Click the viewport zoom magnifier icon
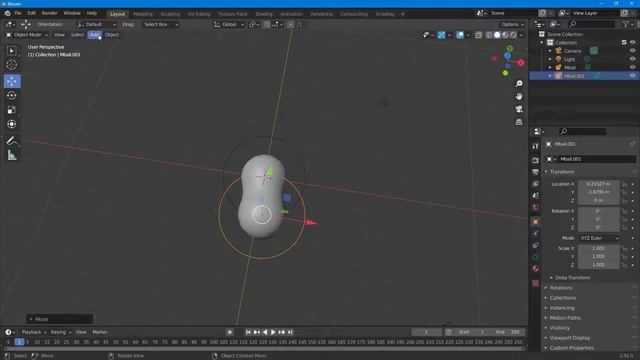Viewport: 640px width, 360px height. coord(519,84)
